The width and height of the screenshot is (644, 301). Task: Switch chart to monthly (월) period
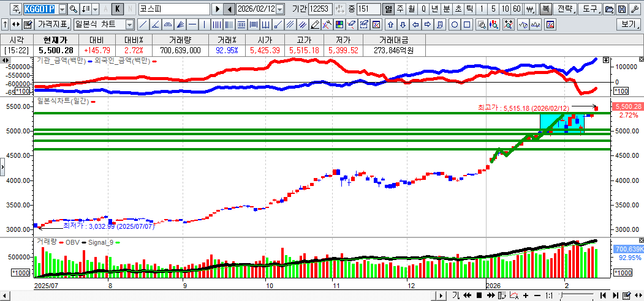(411, 9)
